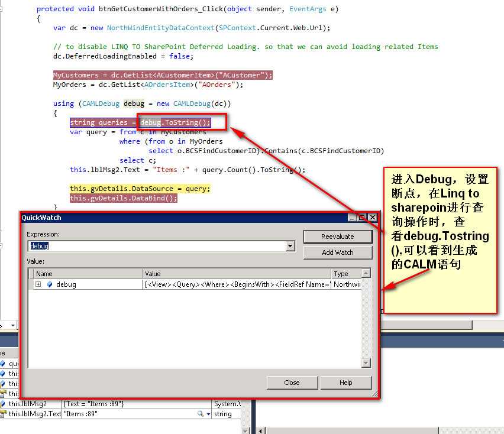
Task: Click the editor horizontal scrollbar thumb
Action: tap(427, 325)
